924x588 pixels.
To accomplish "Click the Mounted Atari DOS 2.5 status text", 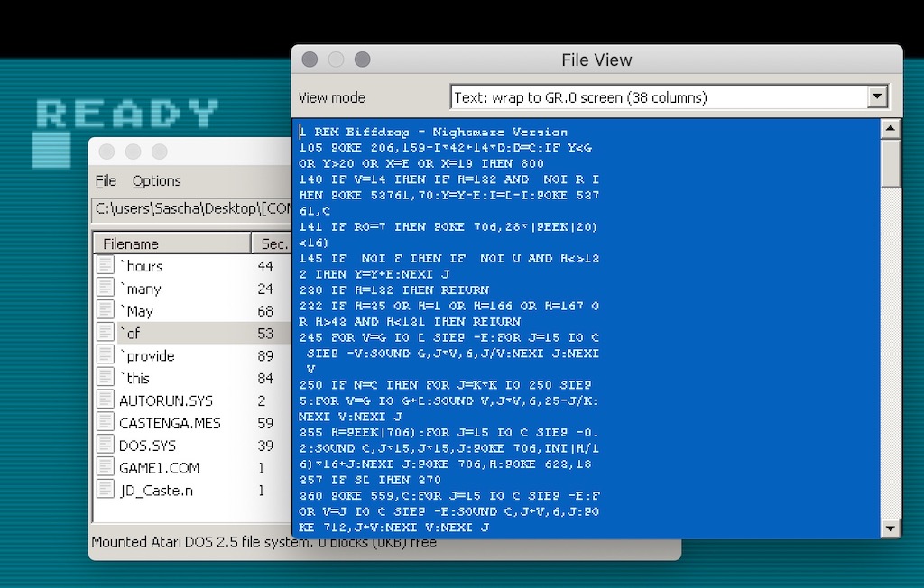I will click(x=263, y=542).
